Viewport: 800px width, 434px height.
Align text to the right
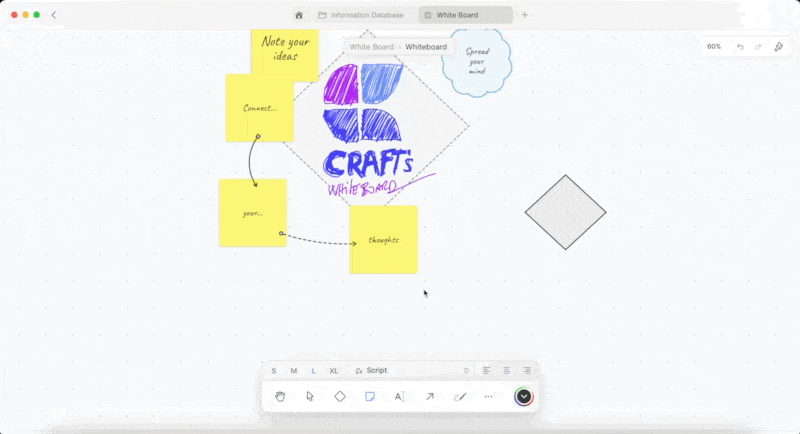click(x=527, y=370)
